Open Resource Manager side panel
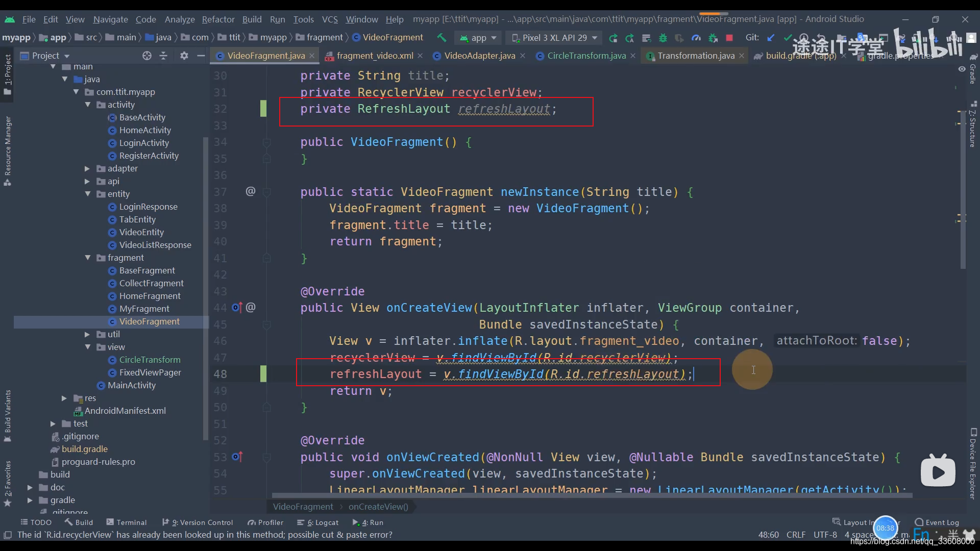Image resolution: width=980 pixels, height=551 pixels. tap(8, 151)
